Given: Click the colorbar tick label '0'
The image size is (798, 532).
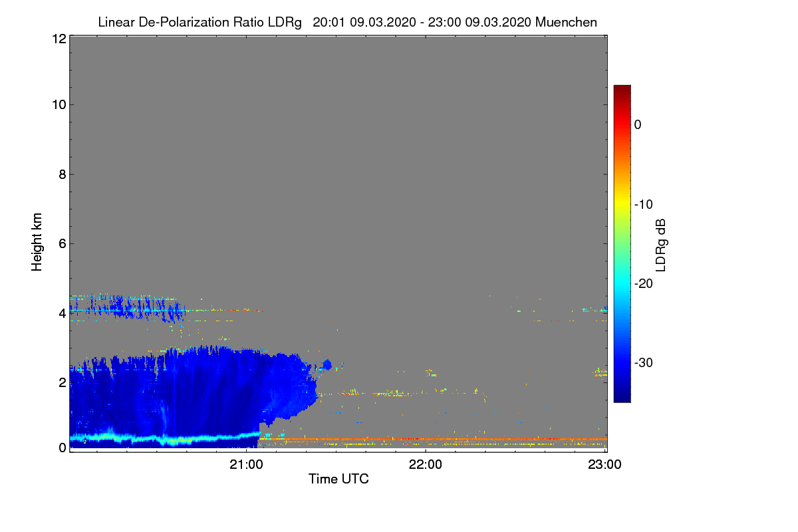Looking at the screenshot, I should [x=638, y=125].
